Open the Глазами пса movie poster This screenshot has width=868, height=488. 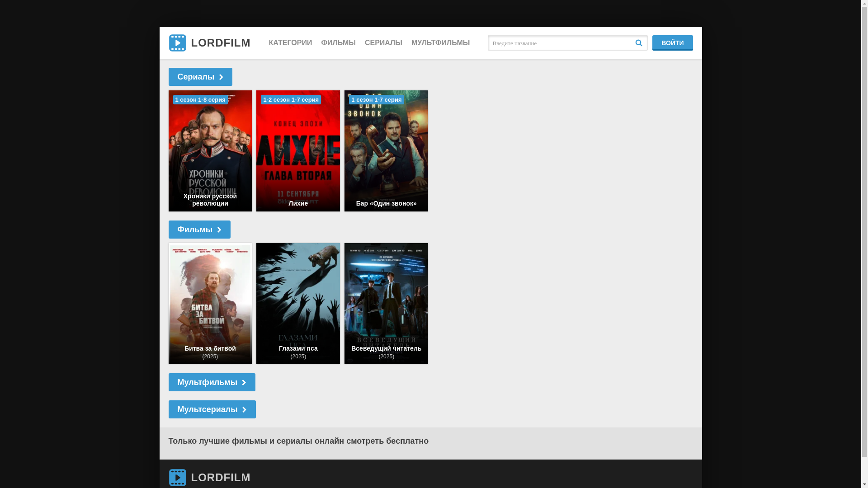(x=298, y=304)
